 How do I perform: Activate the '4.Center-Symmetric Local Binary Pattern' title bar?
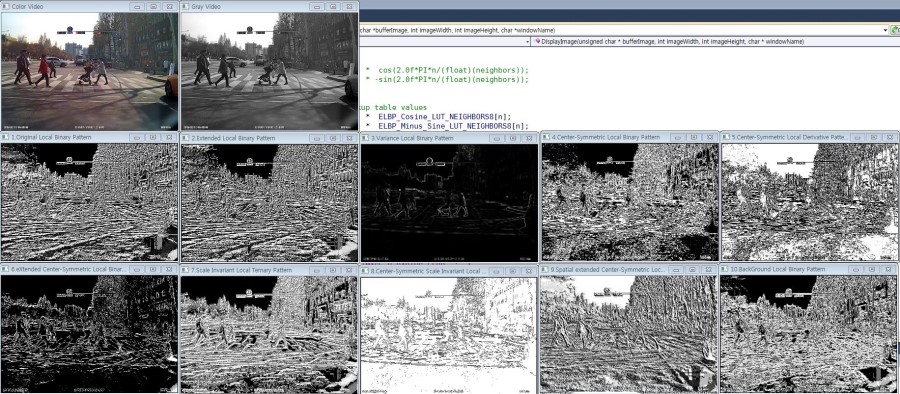click(630, 138)
